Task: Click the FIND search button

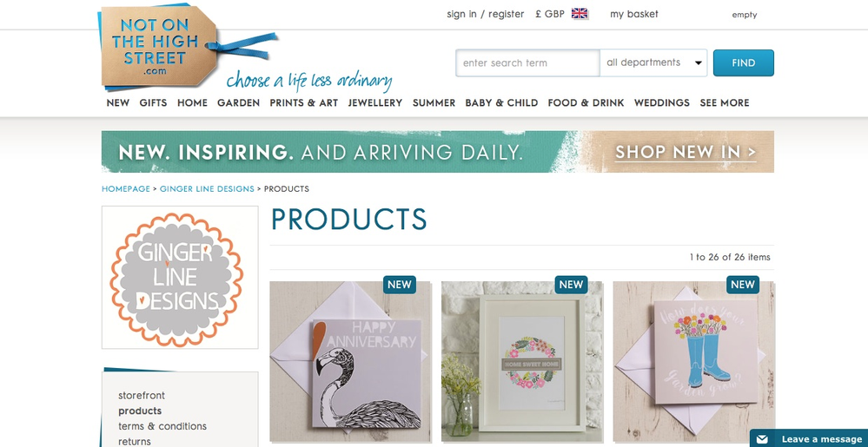Action: click(744, 63)
